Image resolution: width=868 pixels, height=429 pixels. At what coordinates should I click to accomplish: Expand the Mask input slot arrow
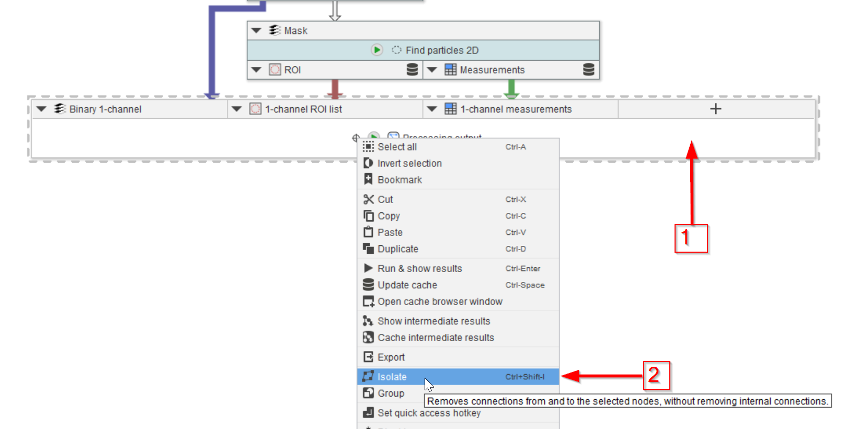point(256,30)
